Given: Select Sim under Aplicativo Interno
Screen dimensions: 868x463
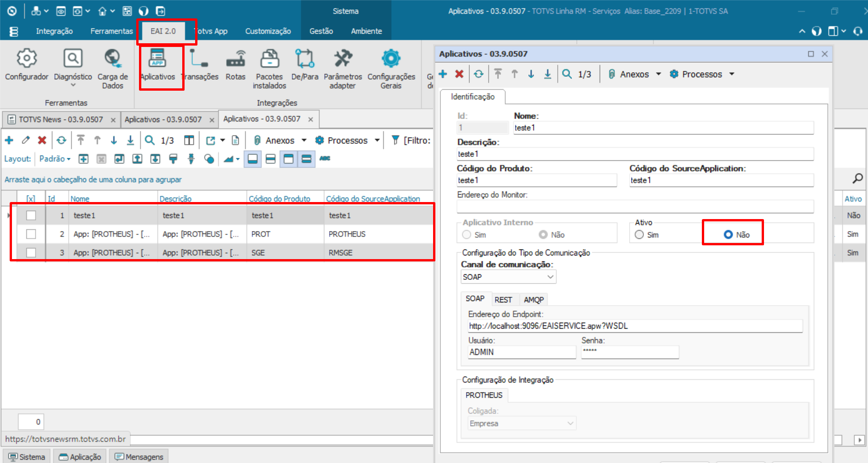Looking at the screenshot, I should point(467,235).
